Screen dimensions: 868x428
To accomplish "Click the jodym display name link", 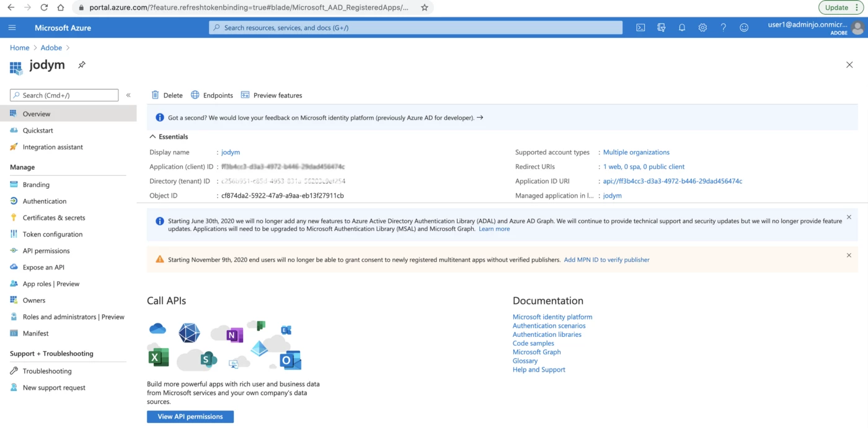I will [231, 152].
